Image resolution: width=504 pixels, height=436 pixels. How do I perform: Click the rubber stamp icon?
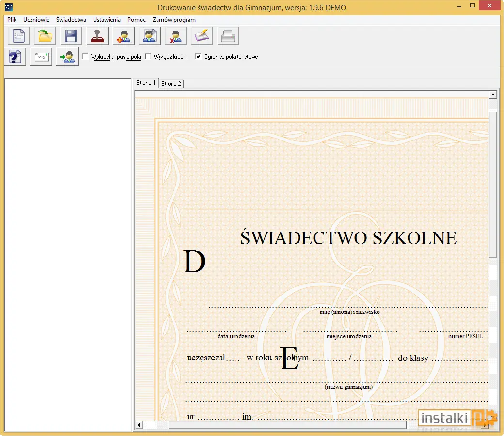[97, 36]
